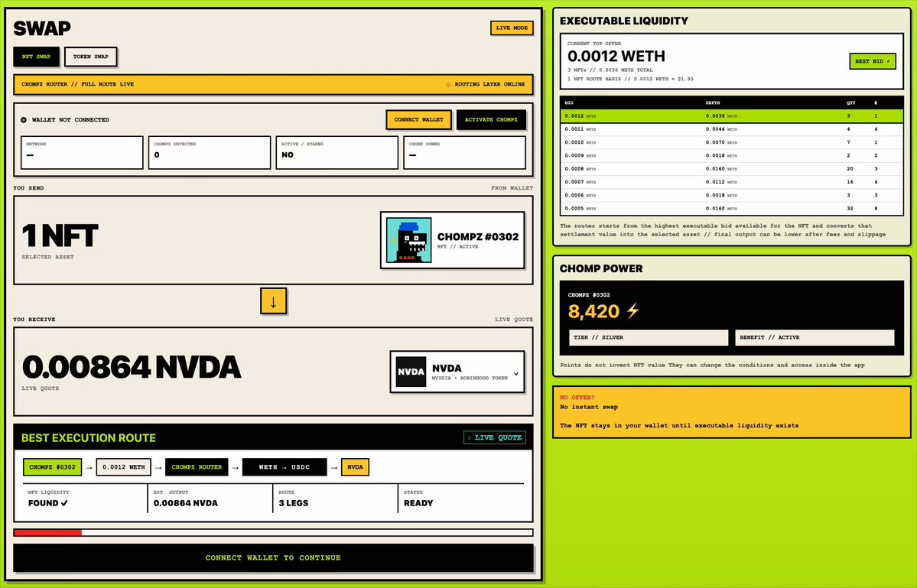Image resolution: width=917 pixels, height=588 pixels.
Task: Click the 0.00864 NVDA receive amount
Action: tap(131, 367)
